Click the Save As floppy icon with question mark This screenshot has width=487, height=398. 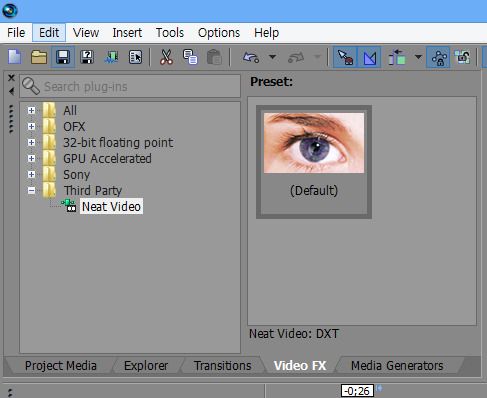click(87, 57)
